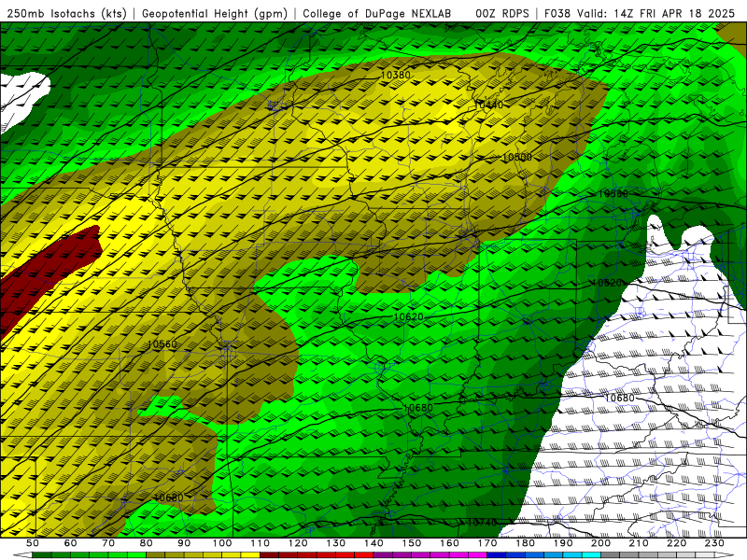
Task: Click the color bar's first dark green swatch at 50
Action: (x=41, y=555)
